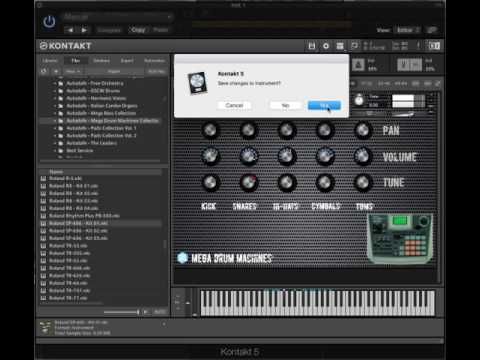Screen dimensions: 480x360
Task: Switch to the Files browser tab
Action: [75, 61]
